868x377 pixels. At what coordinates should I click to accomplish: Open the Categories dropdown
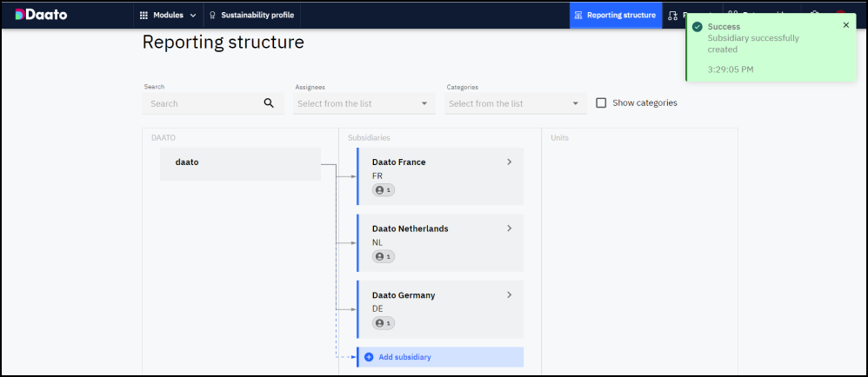(516, 103)
